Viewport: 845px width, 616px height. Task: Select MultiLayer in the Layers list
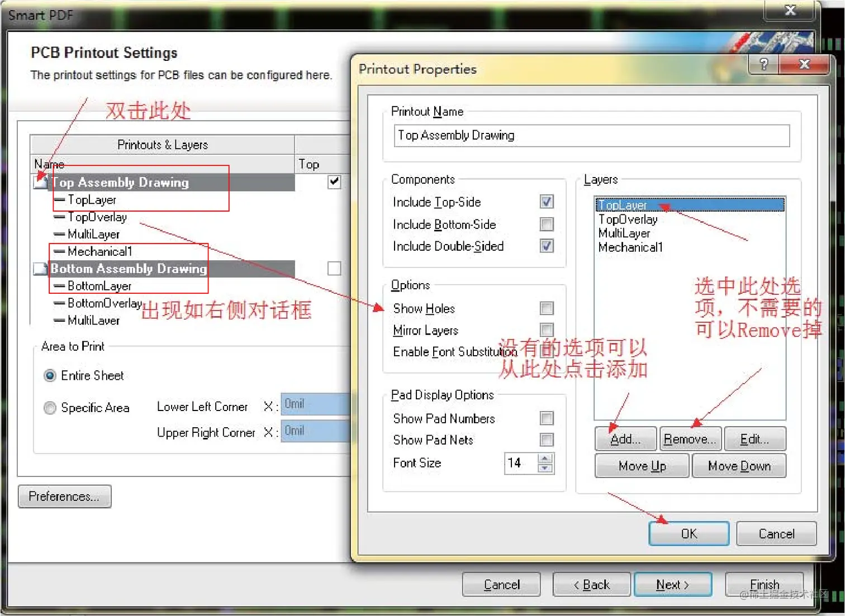click(624, 233)
